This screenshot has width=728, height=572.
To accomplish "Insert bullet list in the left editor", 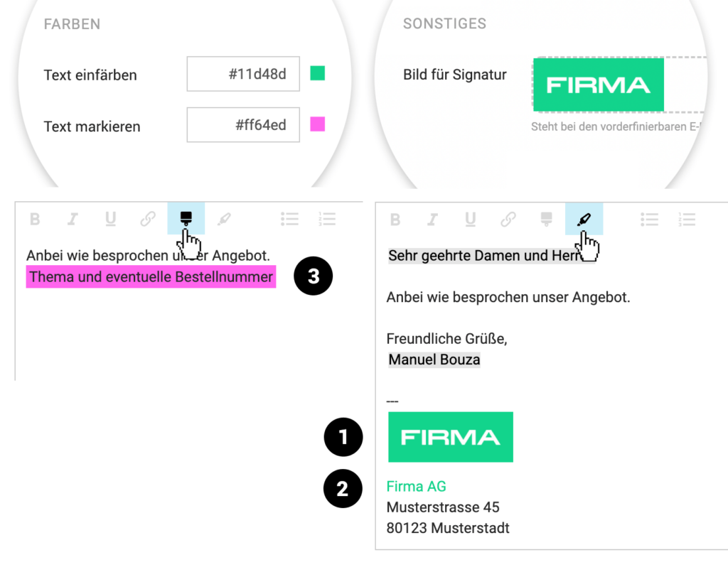I will 289,219.
